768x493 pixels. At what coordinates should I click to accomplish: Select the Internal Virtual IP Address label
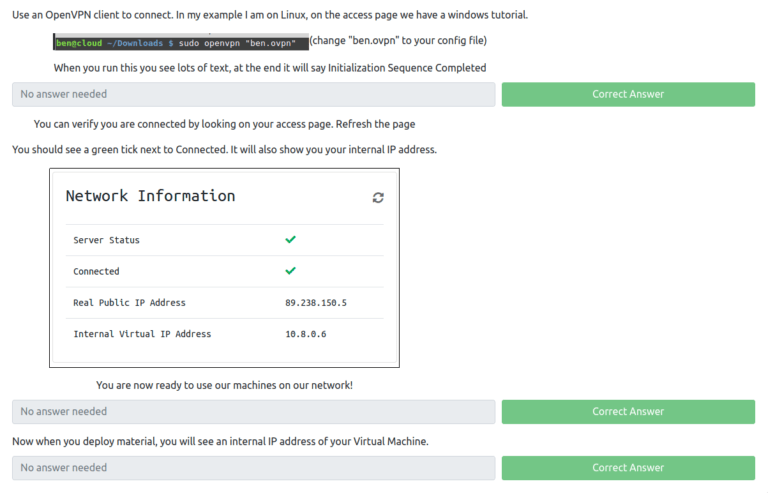click(142, 334)
